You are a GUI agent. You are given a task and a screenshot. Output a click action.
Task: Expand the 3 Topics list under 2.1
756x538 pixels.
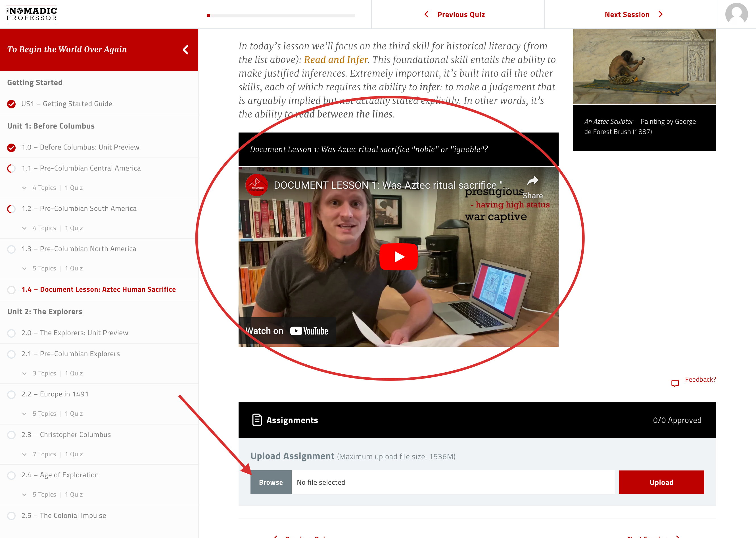coord(24,373)
